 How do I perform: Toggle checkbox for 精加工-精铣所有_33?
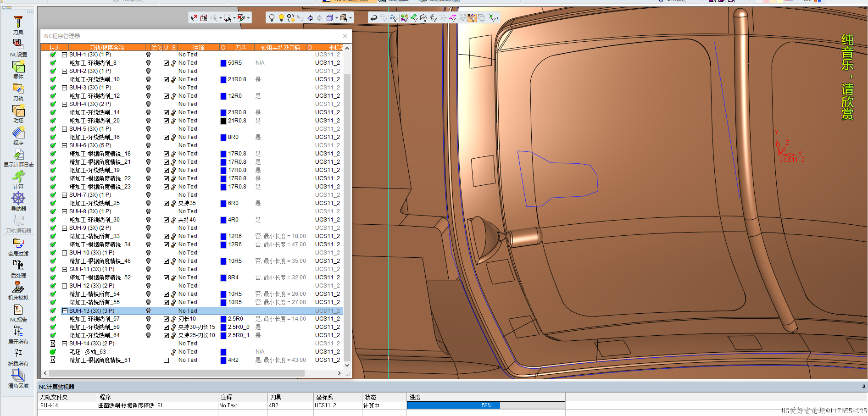[166, 236]
